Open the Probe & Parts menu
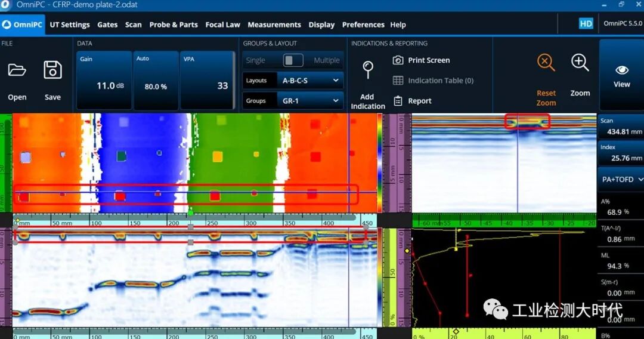Screen dimensions: 644x339 174,24
